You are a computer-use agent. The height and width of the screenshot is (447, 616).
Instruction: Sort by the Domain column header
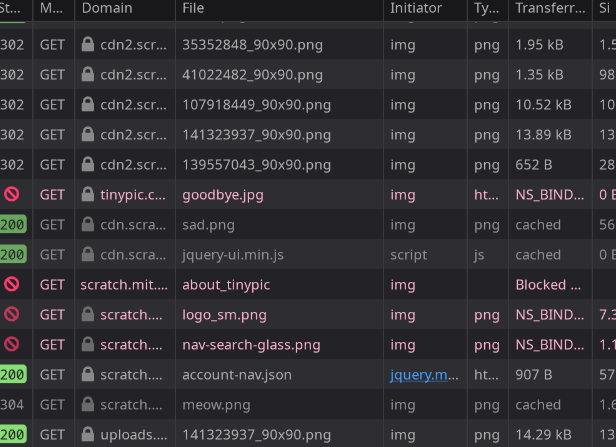pos(125,8)
